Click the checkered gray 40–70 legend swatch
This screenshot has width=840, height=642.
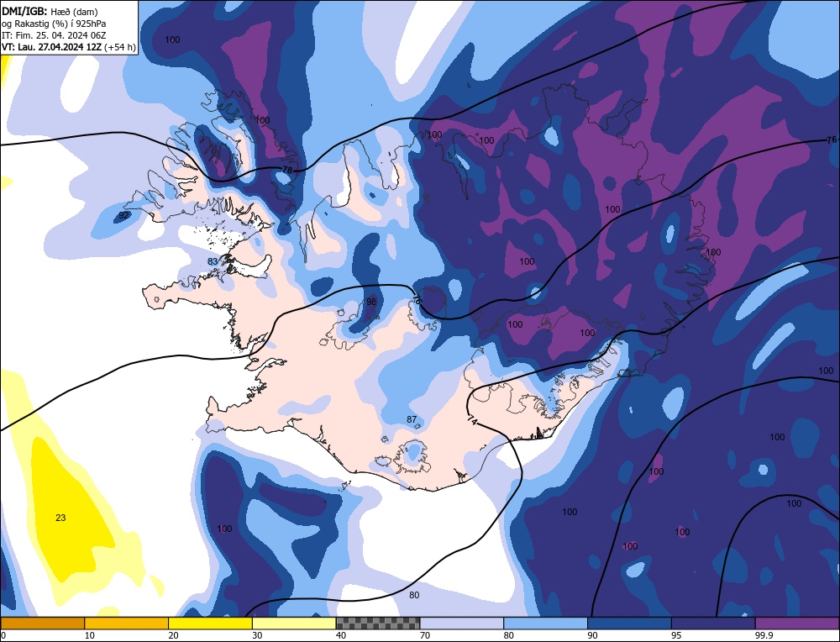click(x=378, y=623)
